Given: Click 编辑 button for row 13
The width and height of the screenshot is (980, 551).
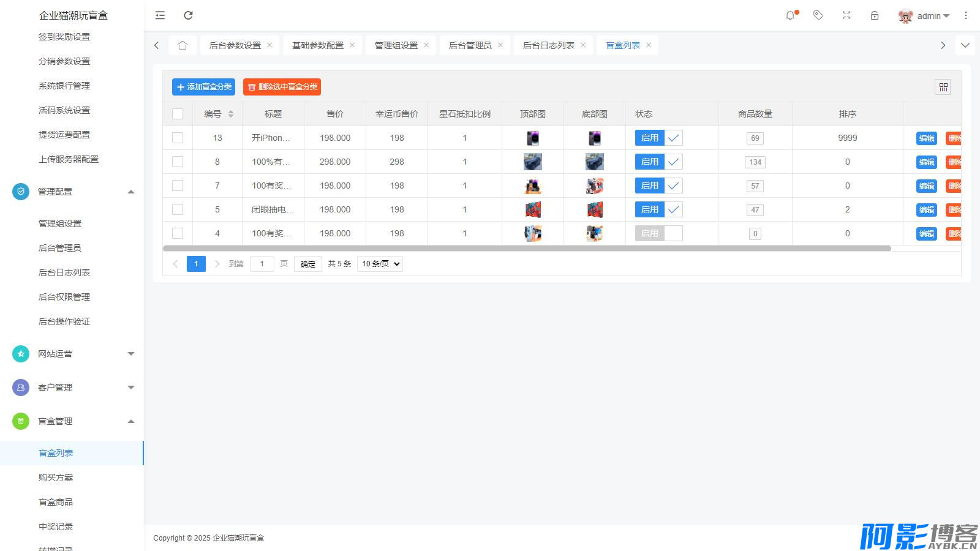Looking at the screenshot, I should 927,138.
